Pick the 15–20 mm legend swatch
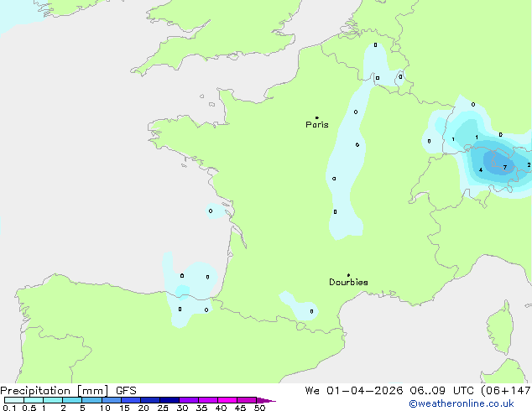Viewport: 532px width, 411px height. tap(130, 400)
